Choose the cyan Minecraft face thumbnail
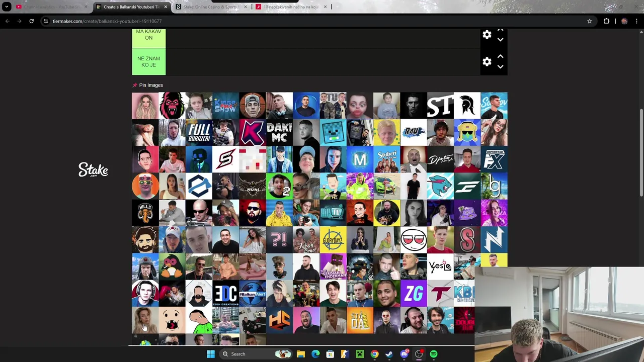This screenshot has height=362, width=644. [x=333, y=133]
